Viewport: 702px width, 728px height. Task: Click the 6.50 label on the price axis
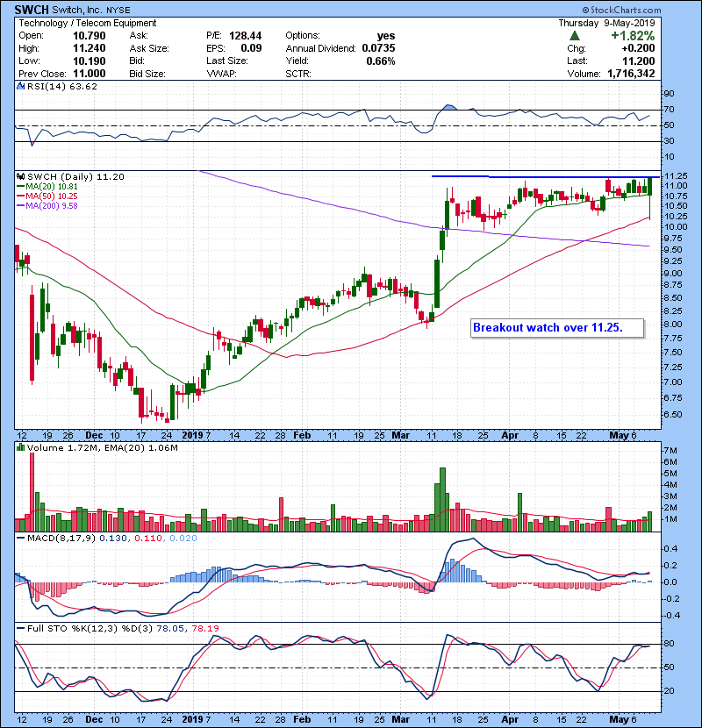pos(673,415)
